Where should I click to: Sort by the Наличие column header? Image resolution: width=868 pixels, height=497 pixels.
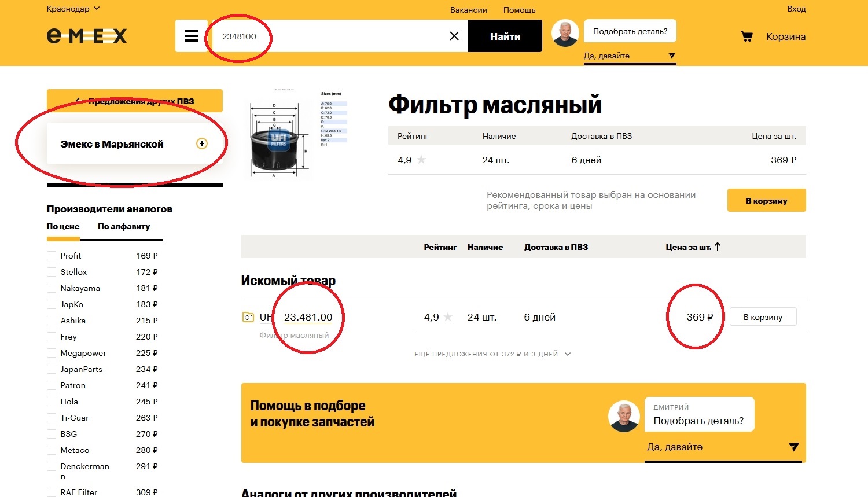click(485, 247)
